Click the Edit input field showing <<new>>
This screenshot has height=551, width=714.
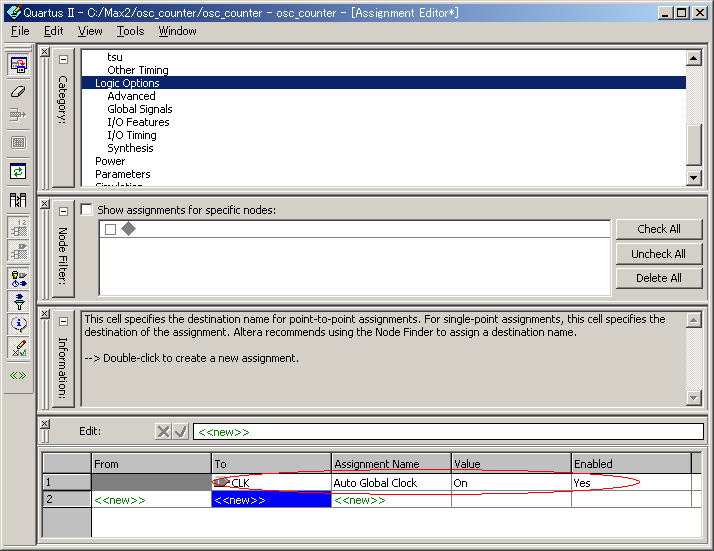449,431
